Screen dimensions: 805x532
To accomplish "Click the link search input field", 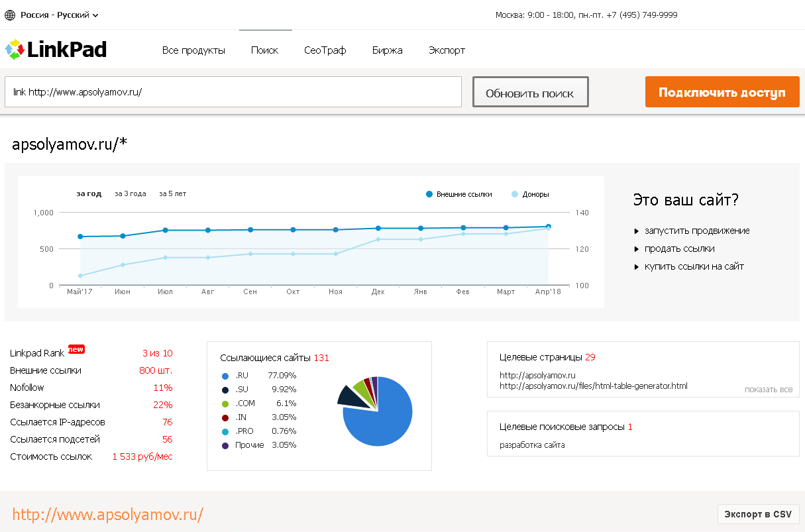I will (233, 92).
